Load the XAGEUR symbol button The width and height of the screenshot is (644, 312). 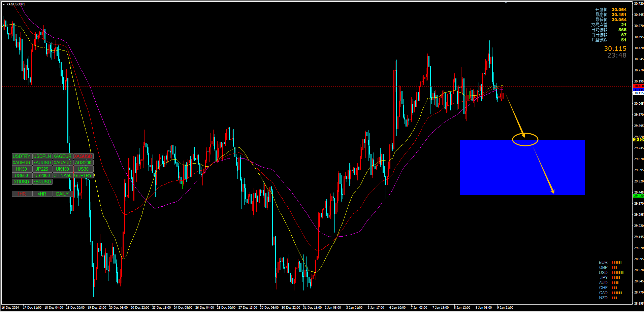pyautogui.click(x=63, y=156)
